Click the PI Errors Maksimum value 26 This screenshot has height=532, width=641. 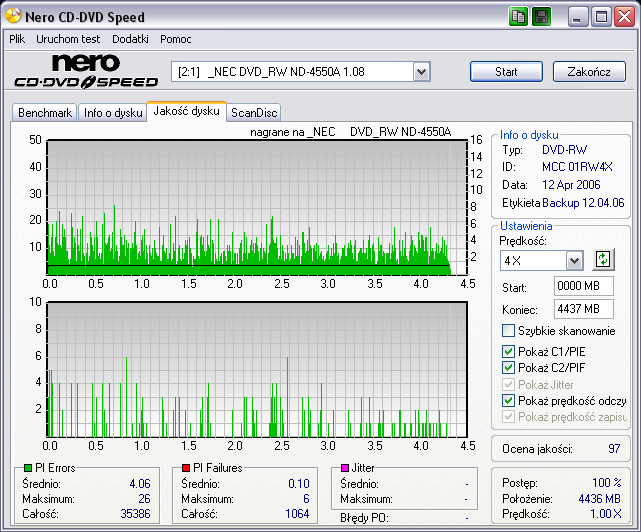pos(144,499)
